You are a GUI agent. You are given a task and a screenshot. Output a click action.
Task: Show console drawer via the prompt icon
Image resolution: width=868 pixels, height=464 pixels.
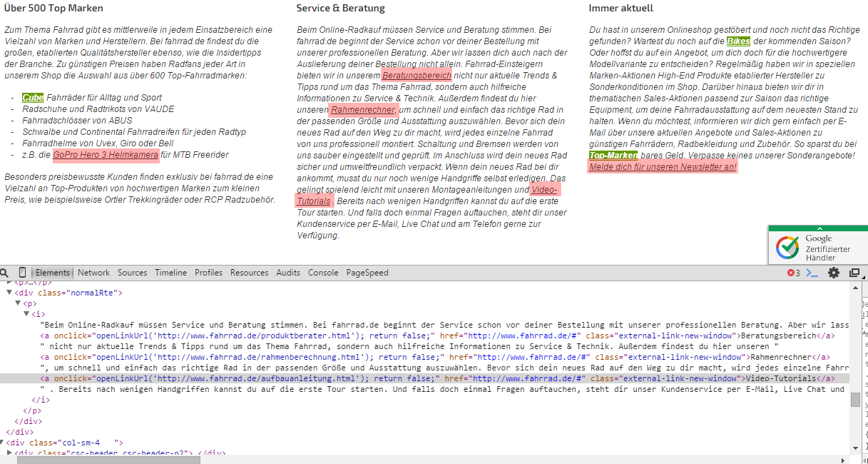(x=812, y=273)
